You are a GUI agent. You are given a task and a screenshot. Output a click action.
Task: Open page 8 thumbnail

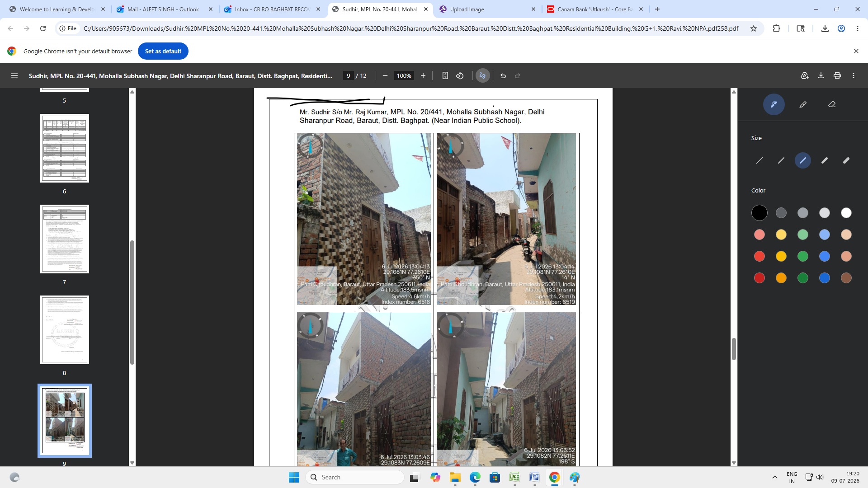click(65, 330)
